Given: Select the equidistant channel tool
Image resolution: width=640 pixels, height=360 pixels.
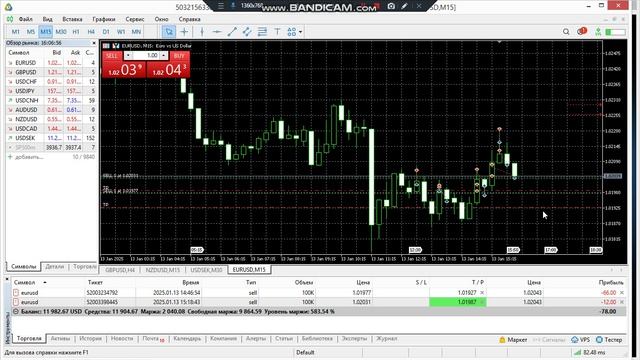Looking at the screenshot, I should pos(247,32).
